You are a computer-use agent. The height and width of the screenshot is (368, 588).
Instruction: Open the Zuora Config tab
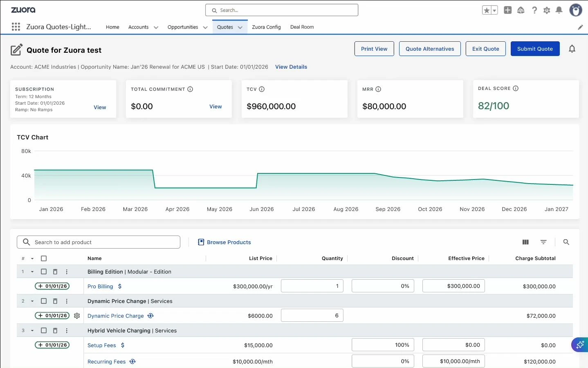tap(266, 27)
